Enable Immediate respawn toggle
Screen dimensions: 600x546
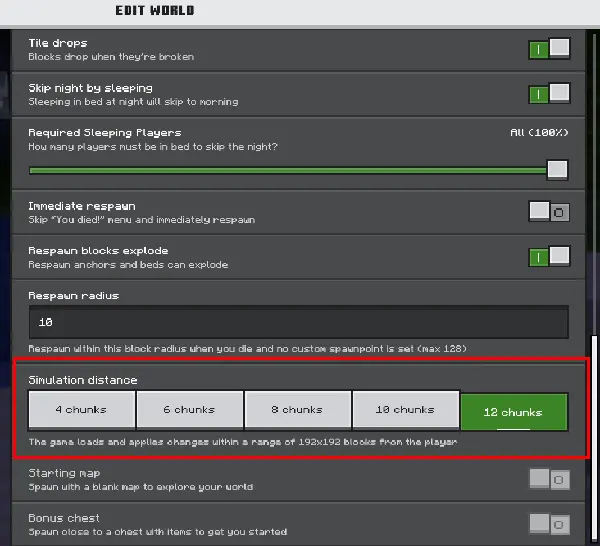point(549,212)
